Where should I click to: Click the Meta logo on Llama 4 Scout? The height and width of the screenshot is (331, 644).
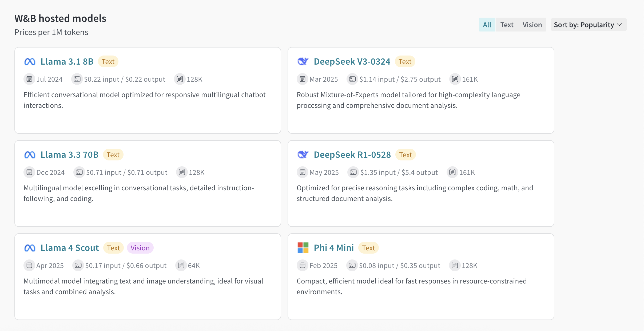pyautogui.click(x=30, y=248)
